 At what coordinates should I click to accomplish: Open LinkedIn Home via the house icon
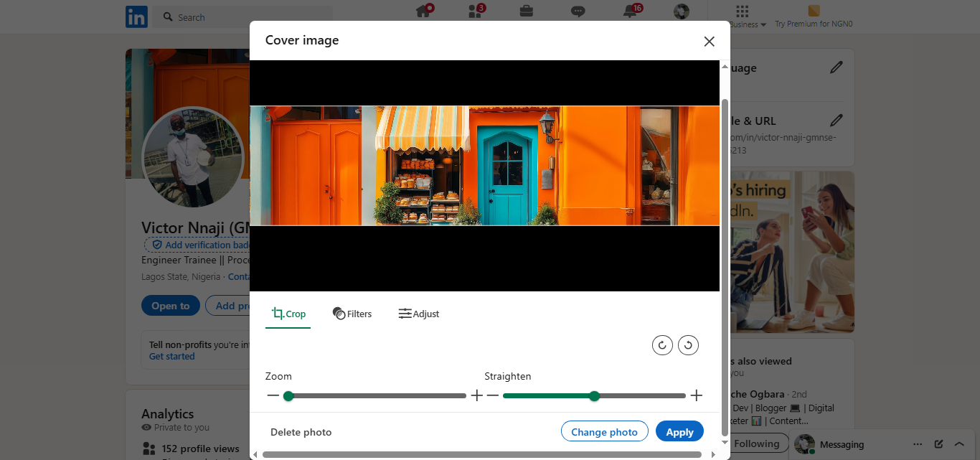(x=423, y=11)
